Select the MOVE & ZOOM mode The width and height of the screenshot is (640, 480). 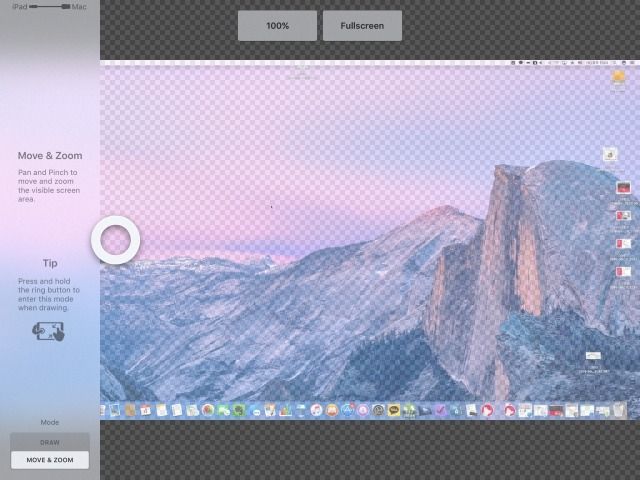pos(50,460)
